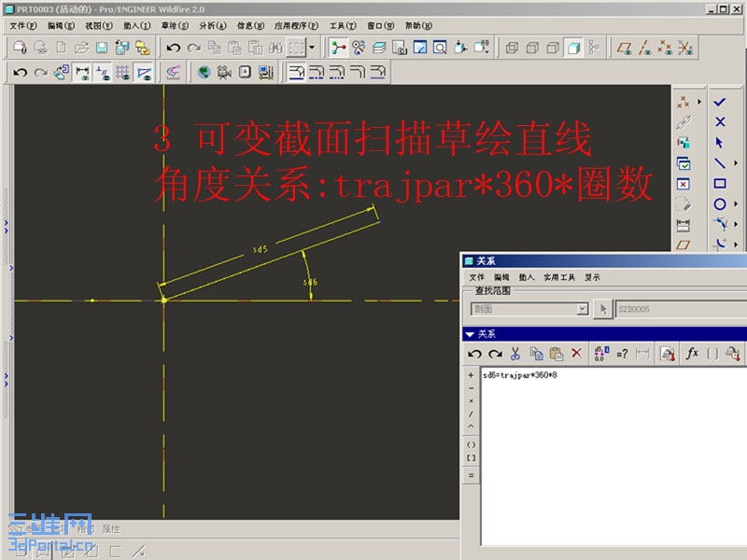Open 分析 menu in main window
The height and width of the screenshot is (560, 747).
pyautogui.click(x=213, y=26)
